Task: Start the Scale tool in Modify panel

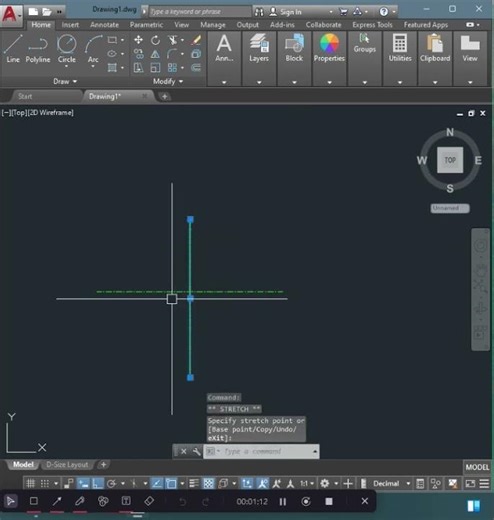Action: (155, 68)
